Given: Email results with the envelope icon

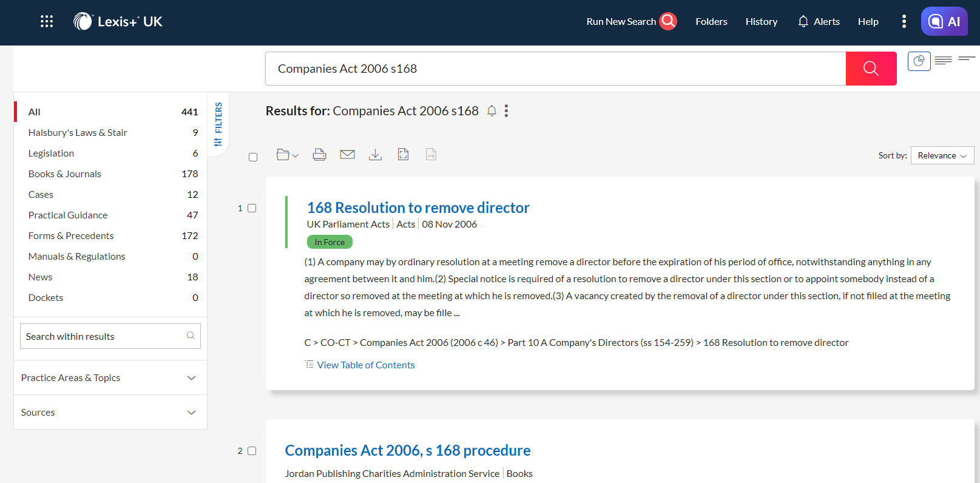Looking at the screenshot, I should [x=347, y=155].
